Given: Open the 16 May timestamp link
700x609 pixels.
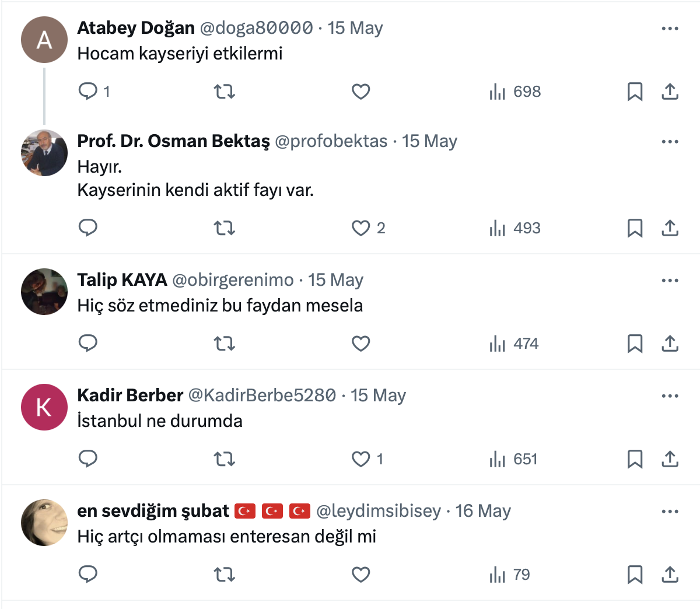Looking at the screenshot, I should tap(483, 511).
